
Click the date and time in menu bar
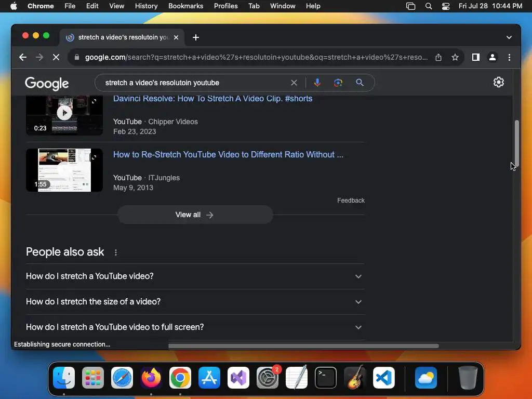tap(490, 6)
